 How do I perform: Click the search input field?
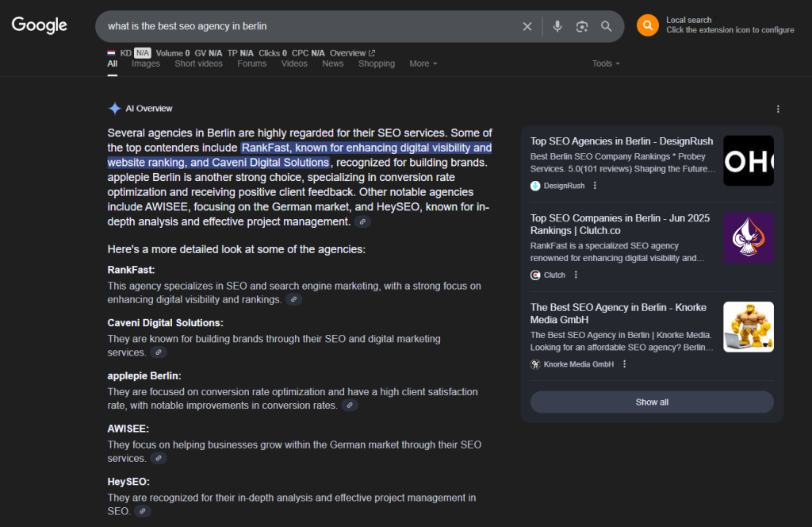[311, 26]
